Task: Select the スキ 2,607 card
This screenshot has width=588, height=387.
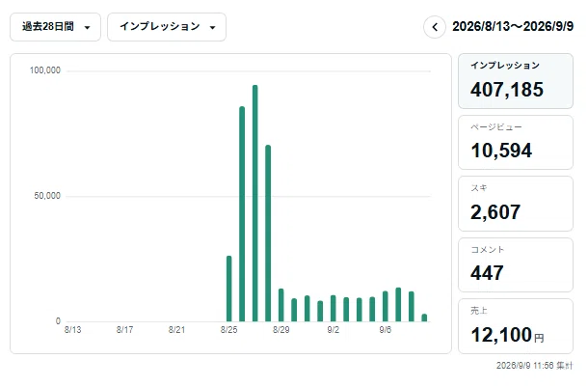Action: [516, 204]
